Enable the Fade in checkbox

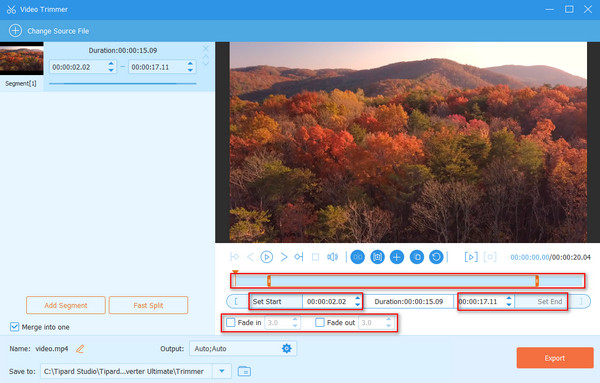(230, 323)
